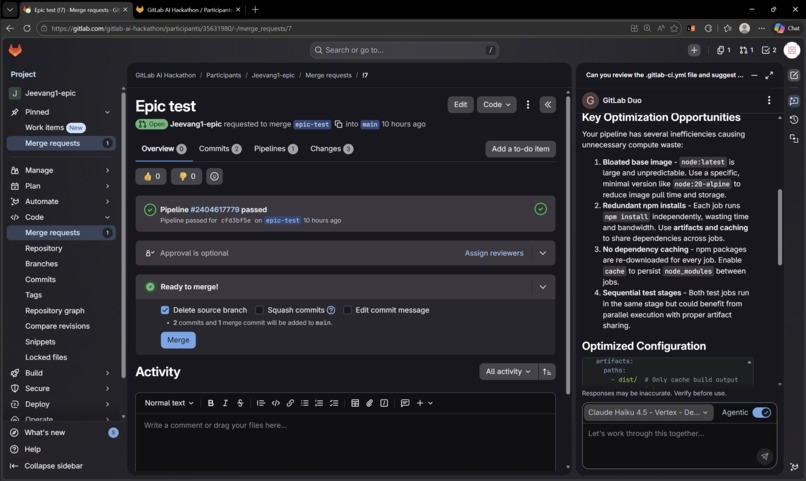Check Edit commit message option
This screenshot has width=806, height=481.
(347, 310)
